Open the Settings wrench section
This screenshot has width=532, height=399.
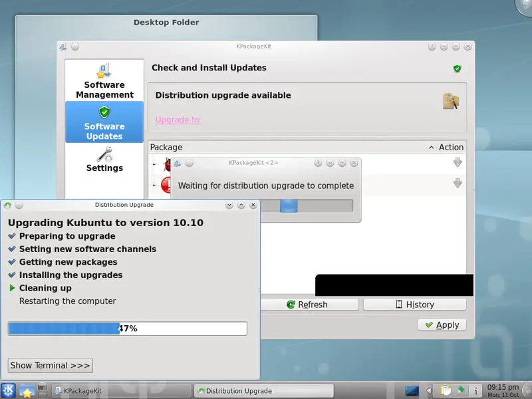pyautogui.click(x=104, y=160)
